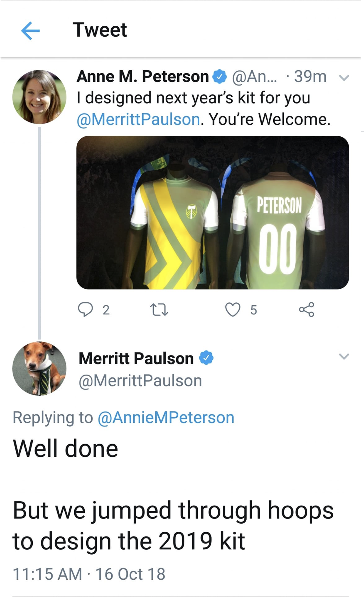Viewport: 364px width, 598px height.
Task: Like the tweet with heart icon
Action: (x=233, y=309)
